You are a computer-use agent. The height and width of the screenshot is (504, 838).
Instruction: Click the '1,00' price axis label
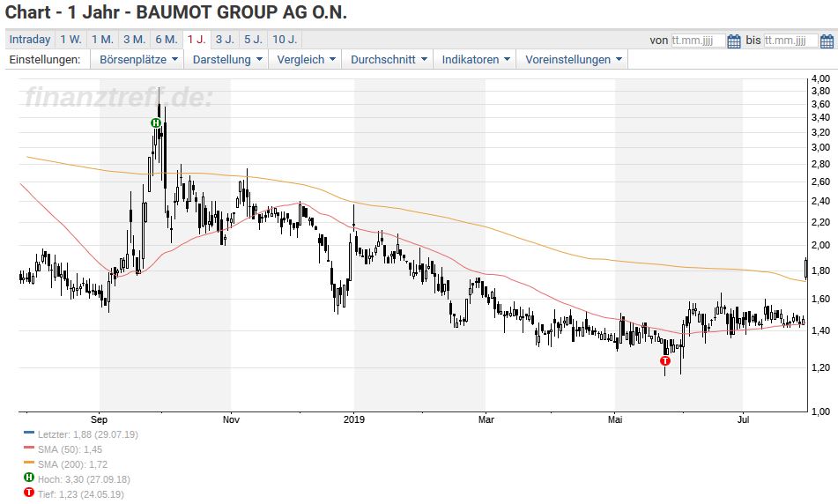[820, 411]
